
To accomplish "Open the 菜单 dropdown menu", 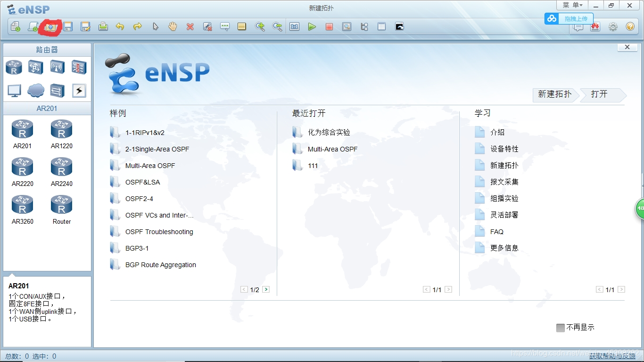I will 573,5.
